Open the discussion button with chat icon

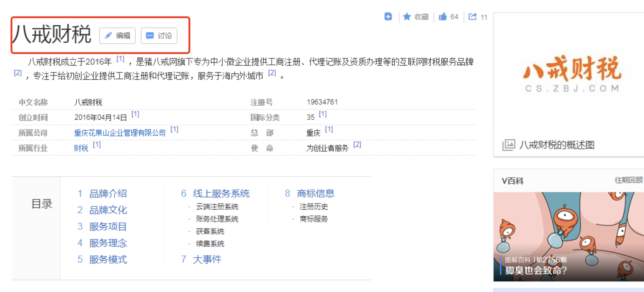(159, 36)
